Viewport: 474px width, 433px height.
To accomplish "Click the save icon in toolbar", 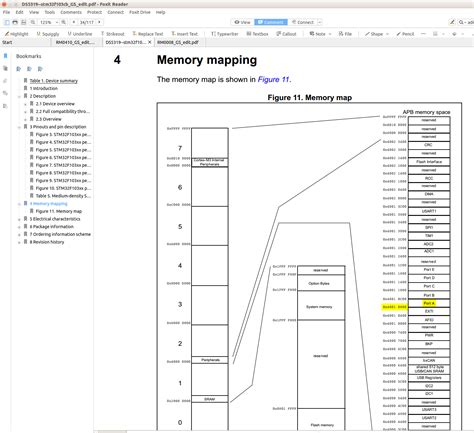I will [24, 22].
